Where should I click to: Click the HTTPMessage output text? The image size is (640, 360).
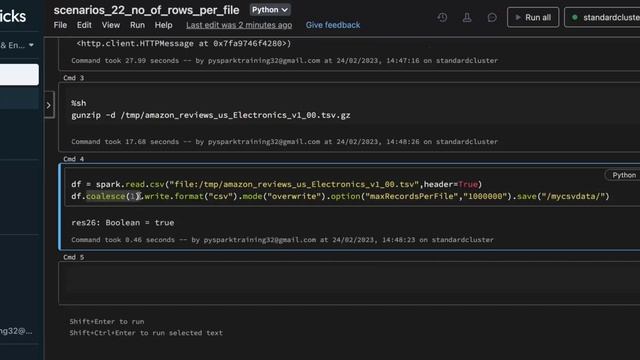[184, 43]
